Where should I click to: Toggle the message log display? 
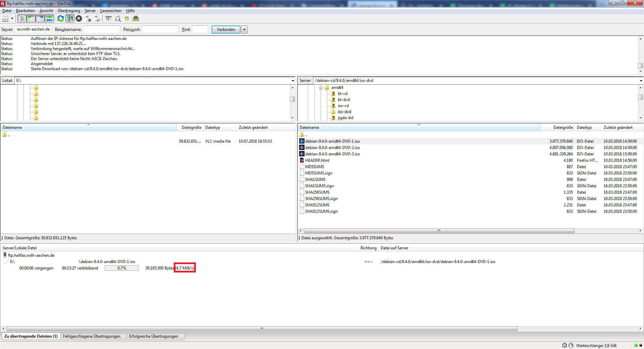click(x=22, y=19)
